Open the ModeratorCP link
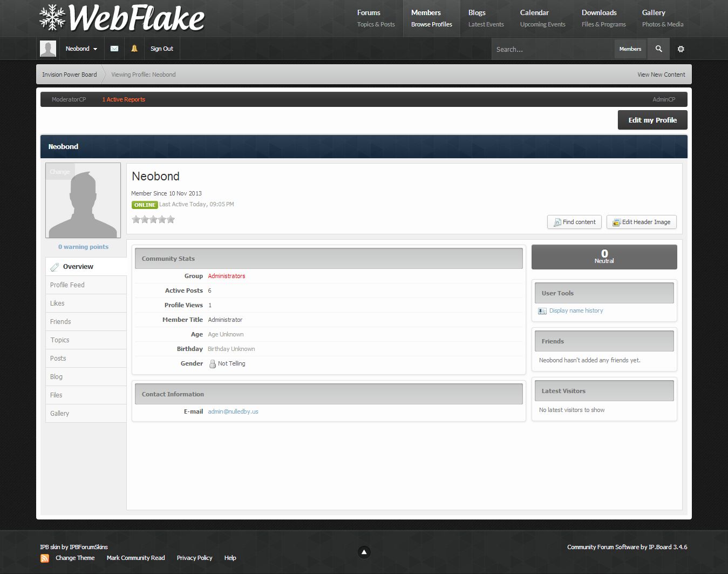Screen dimensions: 728x574 [x=69, y=99]
